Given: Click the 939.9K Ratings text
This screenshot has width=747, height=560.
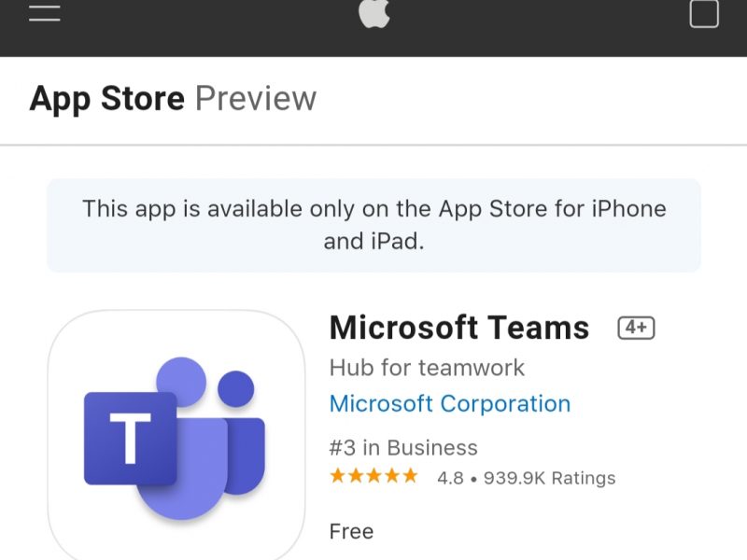Looking at the screenshot, I should [549, 478].
